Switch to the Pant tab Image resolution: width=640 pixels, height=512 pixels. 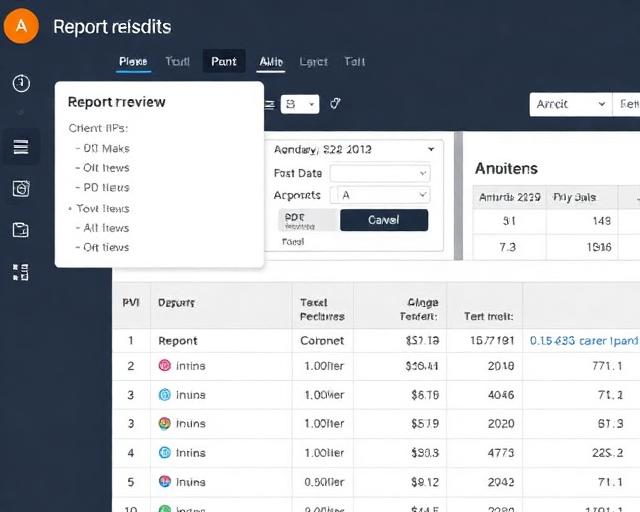pyautogui.click(x=224, y=61)
